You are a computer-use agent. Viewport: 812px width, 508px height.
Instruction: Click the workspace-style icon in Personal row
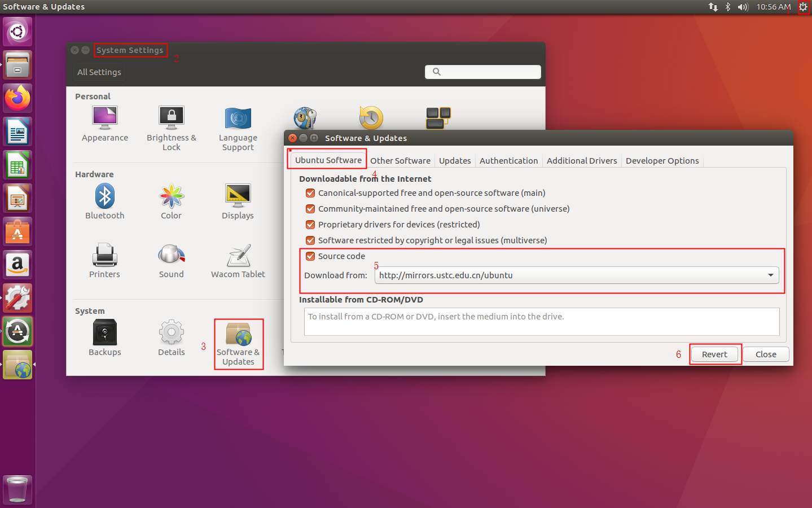(438, 118)
